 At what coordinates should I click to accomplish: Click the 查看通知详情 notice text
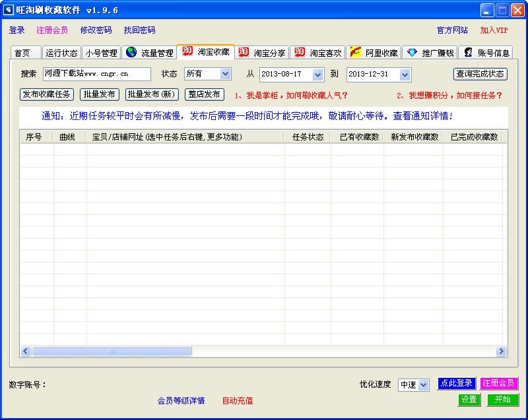(x=422, y=116)
